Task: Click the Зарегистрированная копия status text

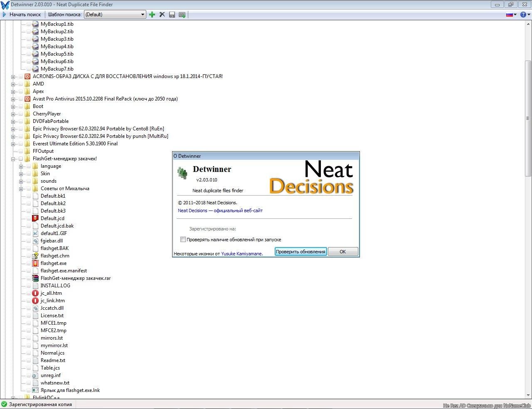Action: click(40, 404)
